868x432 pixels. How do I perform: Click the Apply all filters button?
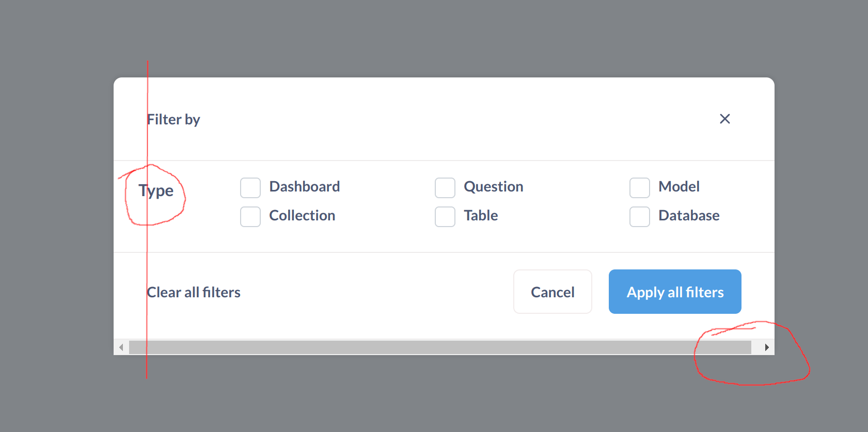[674, 292]
